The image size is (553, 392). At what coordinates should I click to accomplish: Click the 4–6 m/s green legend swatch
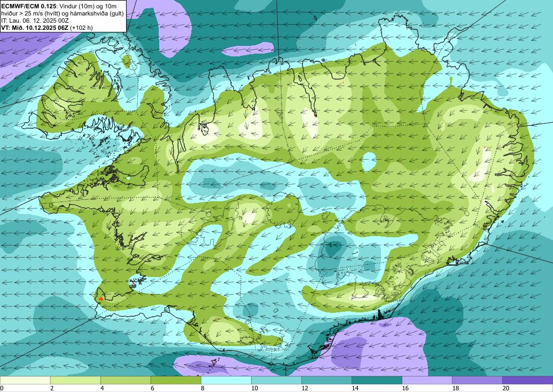coord(126,380)
